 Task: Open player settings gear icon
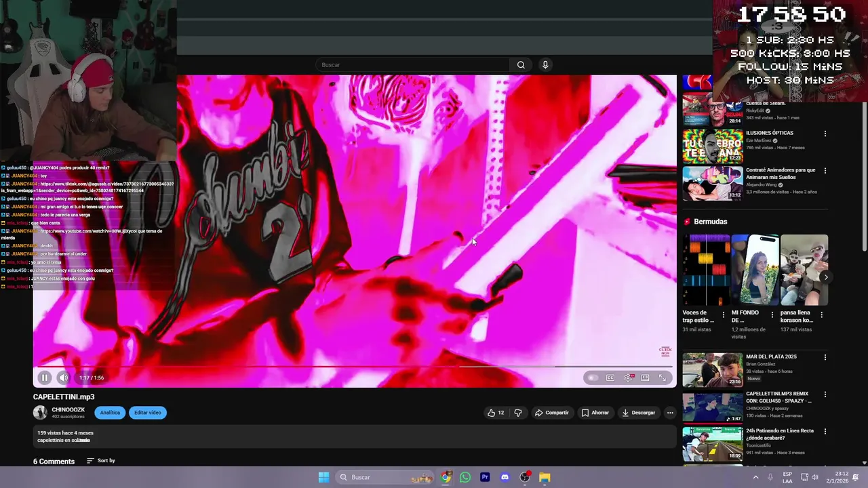(x=628, y=378)
